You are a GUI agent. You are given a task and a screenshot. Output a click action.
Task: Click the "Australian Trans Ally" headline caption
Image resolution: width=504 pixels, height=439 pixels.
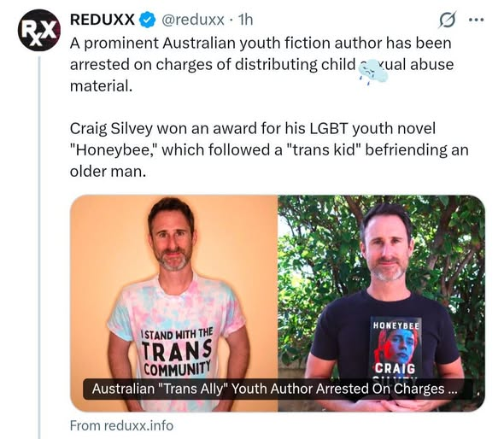click(x=274, y=389)
